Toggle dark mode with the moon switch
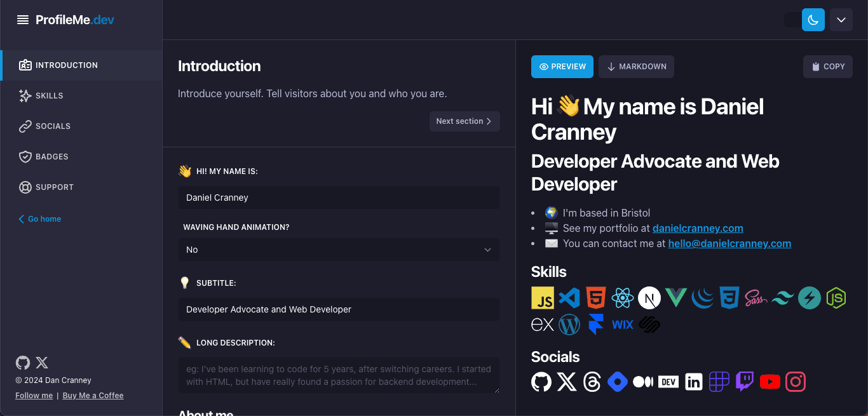 tap(813, 20)
